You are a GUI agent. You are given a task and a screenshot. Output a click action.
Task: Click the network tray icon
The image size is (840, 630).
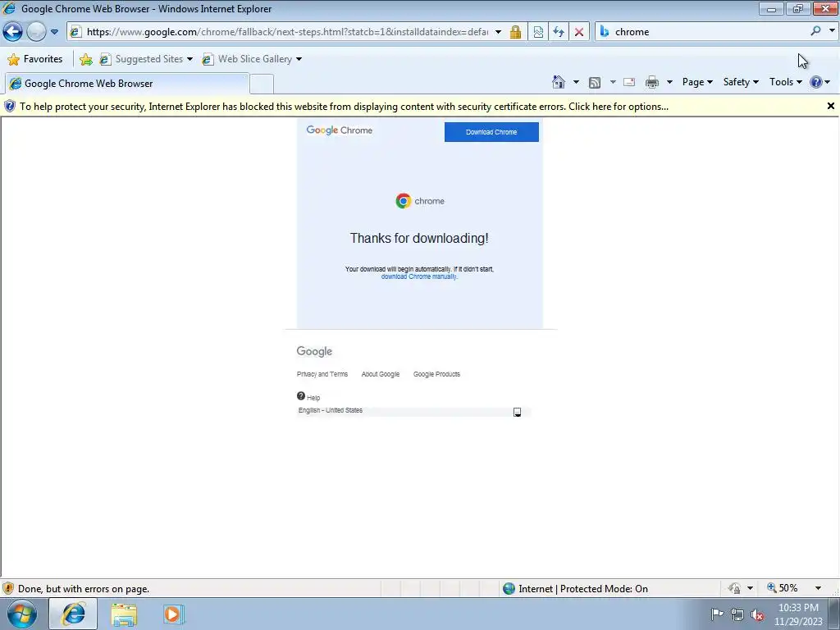coord(737,614)
